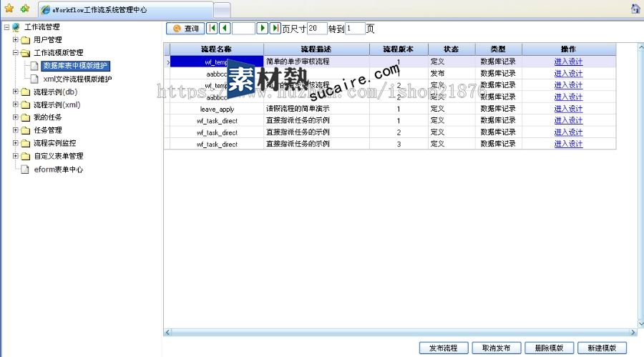Expand the 流程实例监控 node
This screenshot has height=357, width=644.
pos(15,143)
